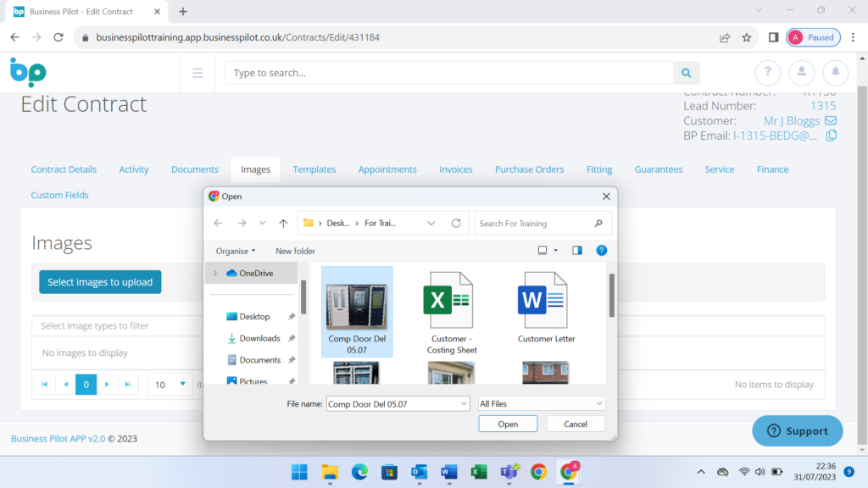
Task: Go up one folder level arrow
Action: 283,224
